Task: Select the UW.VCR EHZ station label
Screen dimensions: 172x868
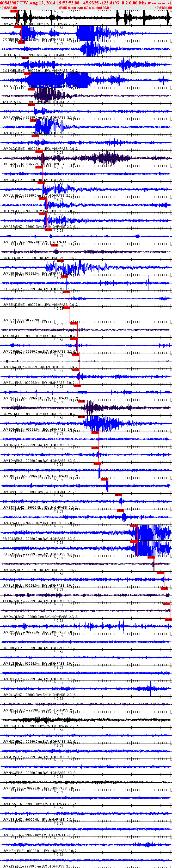Action: (39, 352)
